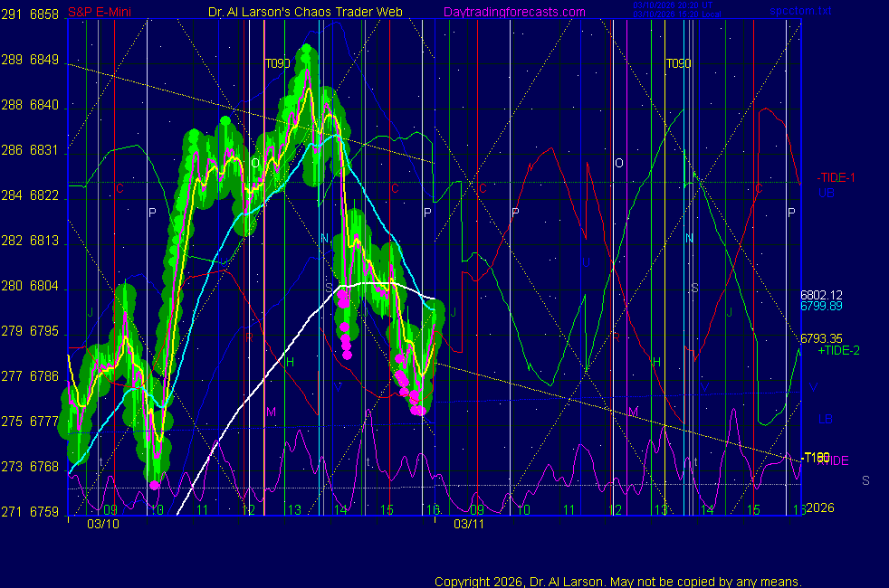
Task: Click the yellow 6793.35 price readout
Action: (821, 339)
